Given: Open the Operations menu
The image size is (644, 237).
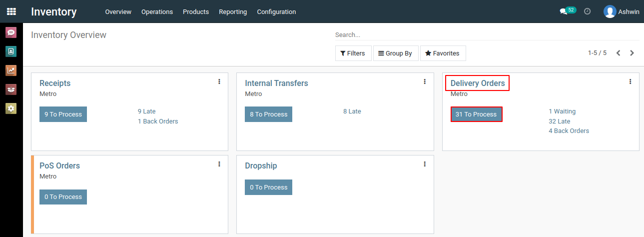Looking at the screenshot, I should pyautogui.click(x=157, y=11).
